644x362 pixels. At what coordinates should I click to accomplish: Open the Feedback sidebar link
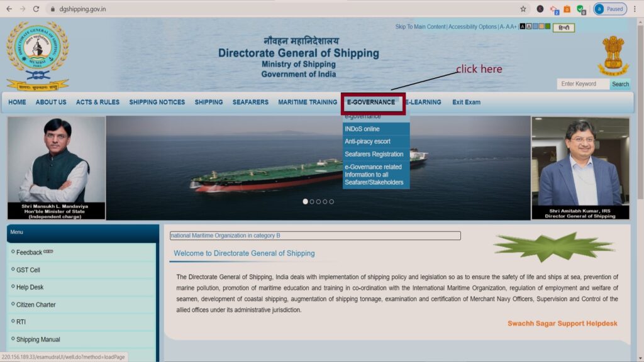click(29, 253)
